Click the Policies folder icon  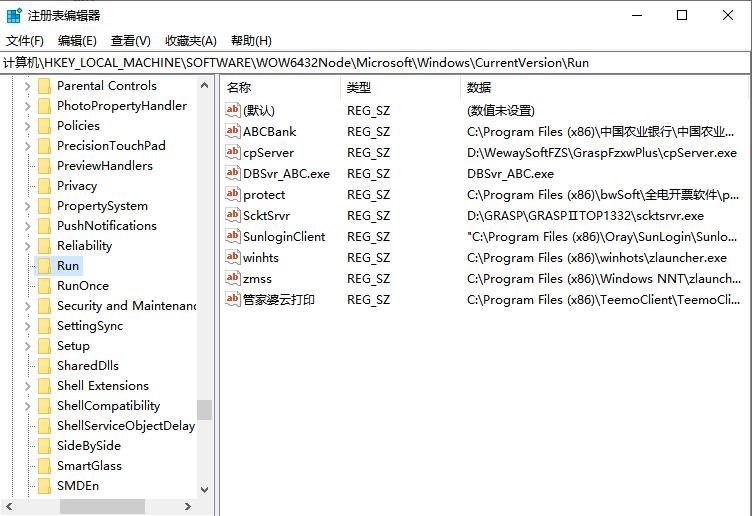(x=44, y=126)
